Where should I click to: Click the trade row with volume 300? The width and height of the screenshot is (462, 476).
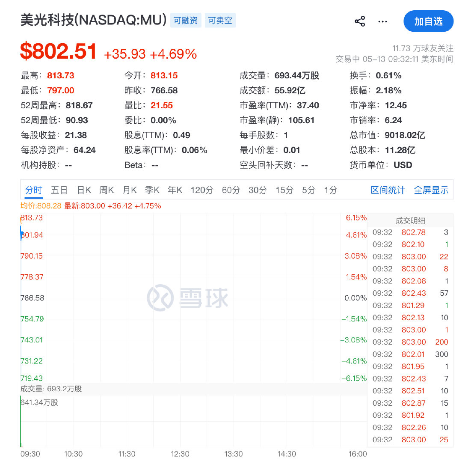[x=410, y=354]
